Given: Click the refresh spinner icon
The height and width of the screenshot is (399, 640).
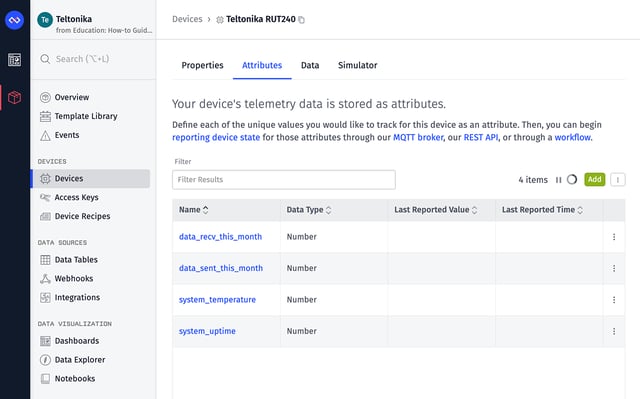Looking at the screenshot, I should 572,180.
